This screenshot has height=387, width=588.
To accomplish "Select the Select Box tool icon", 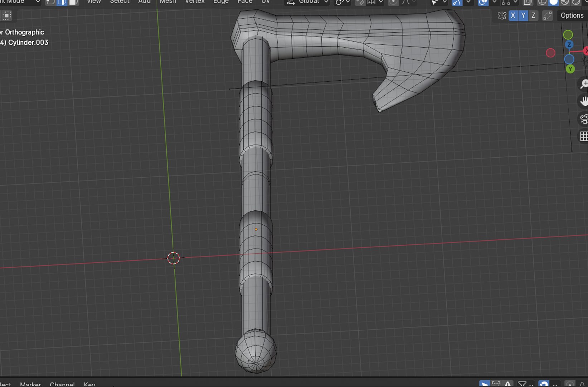I will click(7, 16).
